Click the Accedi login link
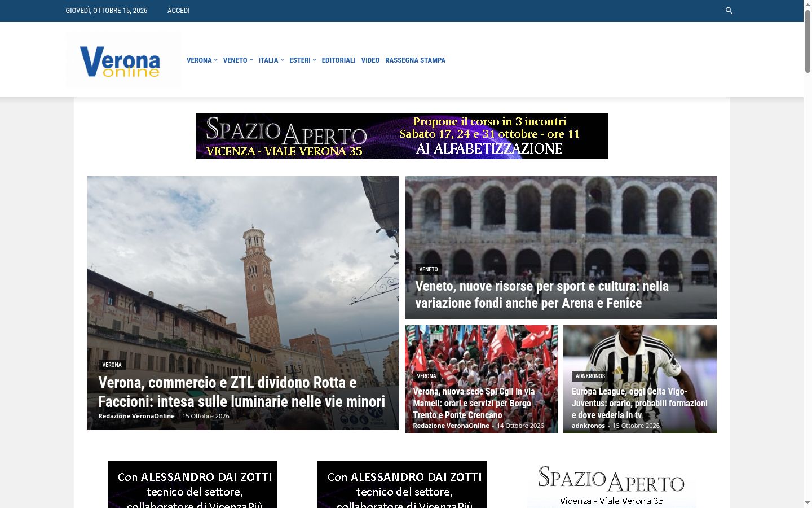 point(178,11)
